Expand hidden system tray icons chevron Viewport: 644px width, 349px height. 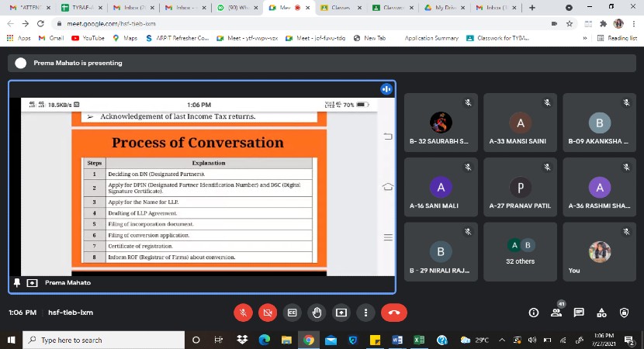click(x=504, y=340)
